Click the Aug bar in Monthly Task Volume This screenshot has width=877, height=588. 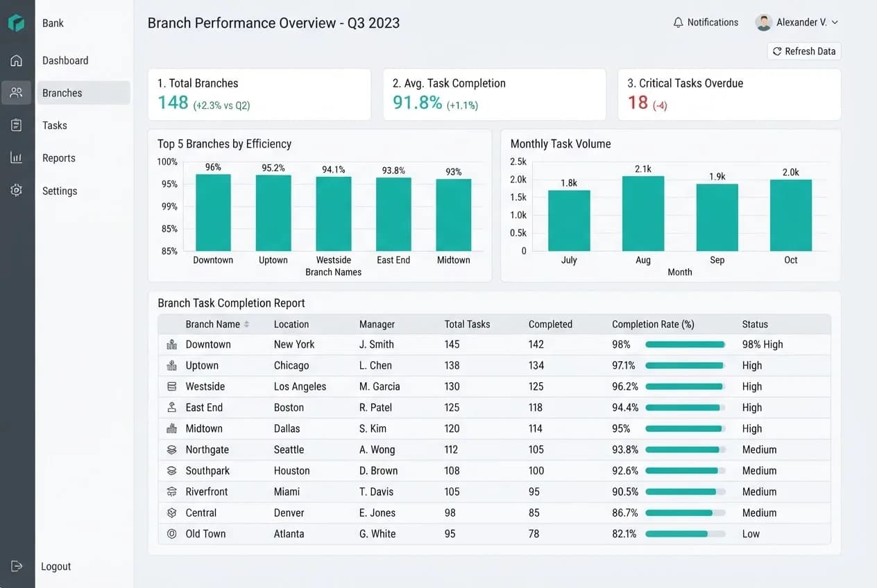643,214
